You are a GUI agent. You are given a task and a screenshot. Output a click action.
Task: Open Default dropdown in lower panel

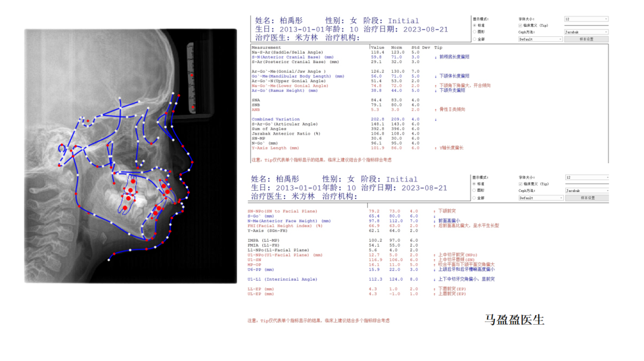(x=541, y=198)
